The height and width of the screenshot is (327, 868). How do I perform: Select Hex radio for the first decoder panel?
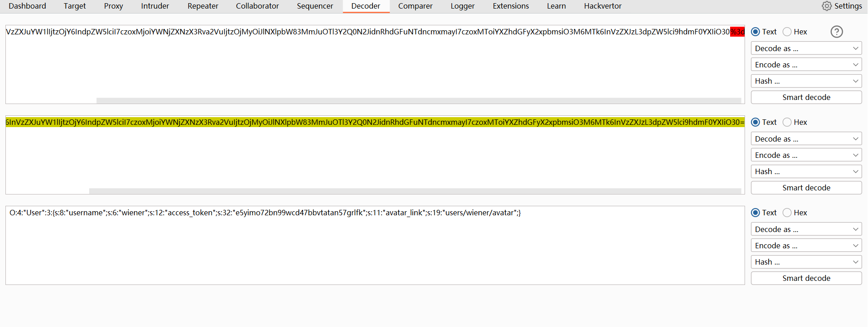(787, 32)
